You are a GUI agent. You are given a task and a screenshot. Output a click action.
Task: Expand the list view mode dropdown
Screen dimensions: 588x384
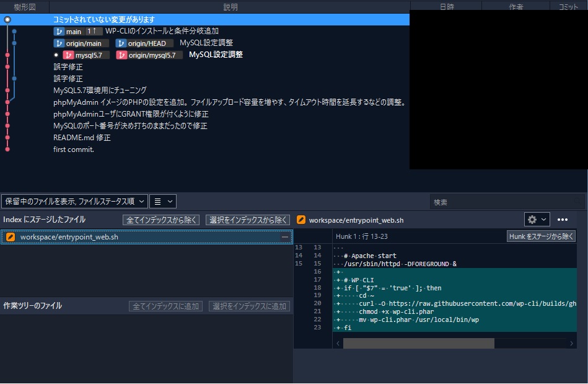(x=163, y=201)
